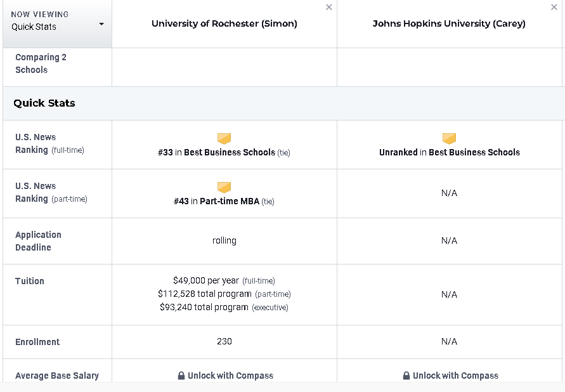Click the $49,000 per year tuition text
The image size is (565, 392).
tap(206, 280)
